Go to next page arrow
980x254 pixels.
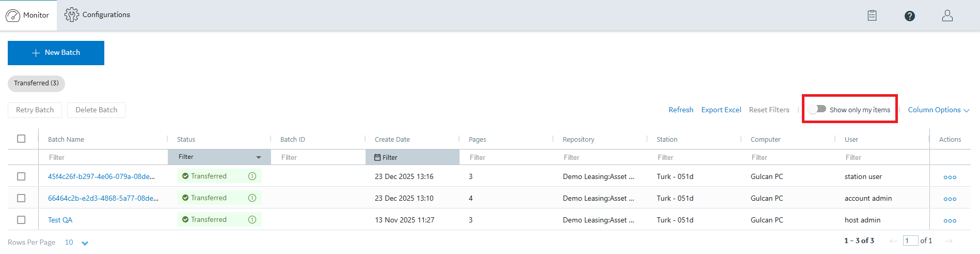(949, 241)
